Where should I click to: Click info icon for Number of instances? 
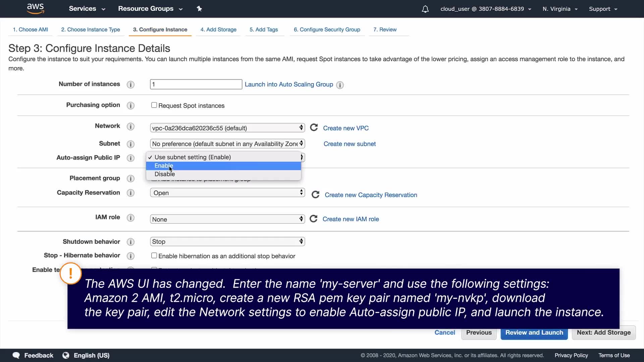click(x=130, y=84)
